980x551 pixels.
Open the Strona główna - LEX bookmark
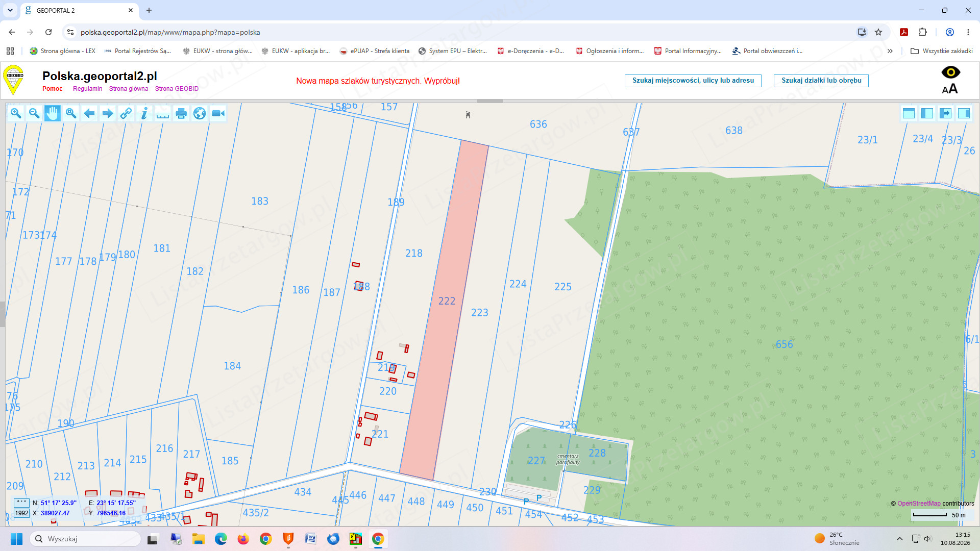[63, 51]
